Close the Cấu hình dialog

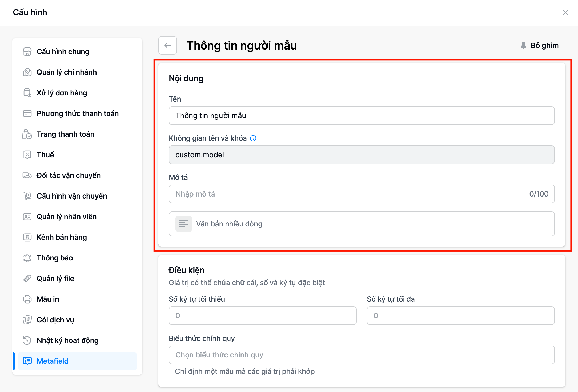566,12
